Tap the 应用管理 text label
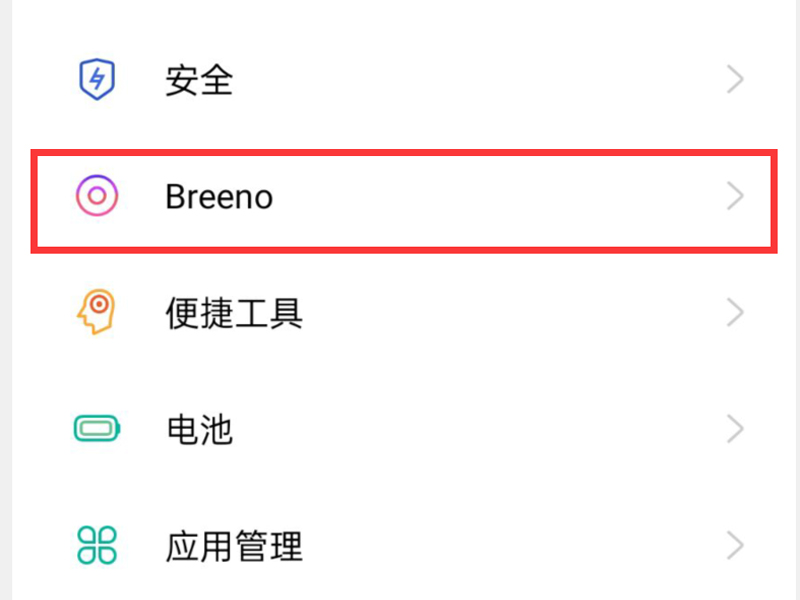Screen dimensions: 800x600 click(234, 547)
